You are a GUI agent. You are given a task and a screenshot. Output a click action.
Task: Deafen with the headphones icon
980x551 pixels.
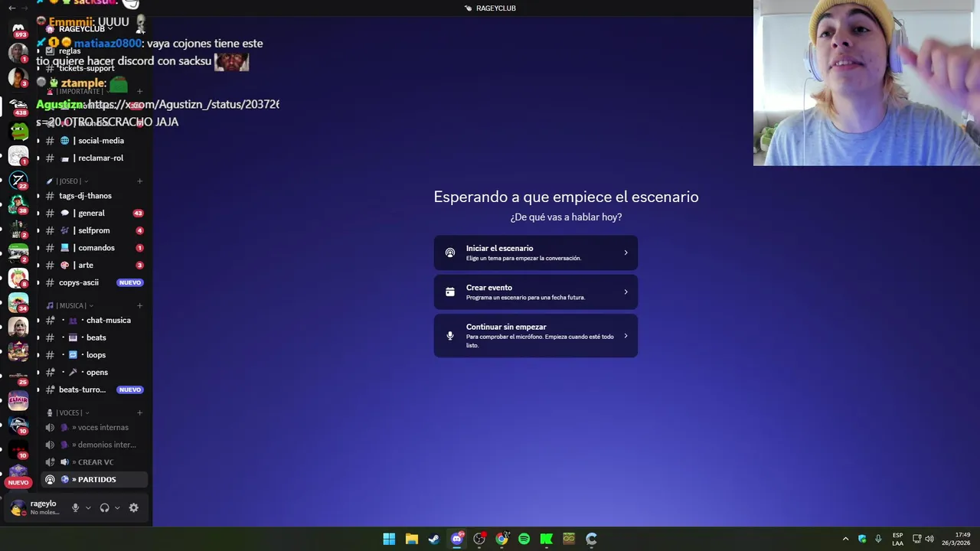tap(104, 507)
